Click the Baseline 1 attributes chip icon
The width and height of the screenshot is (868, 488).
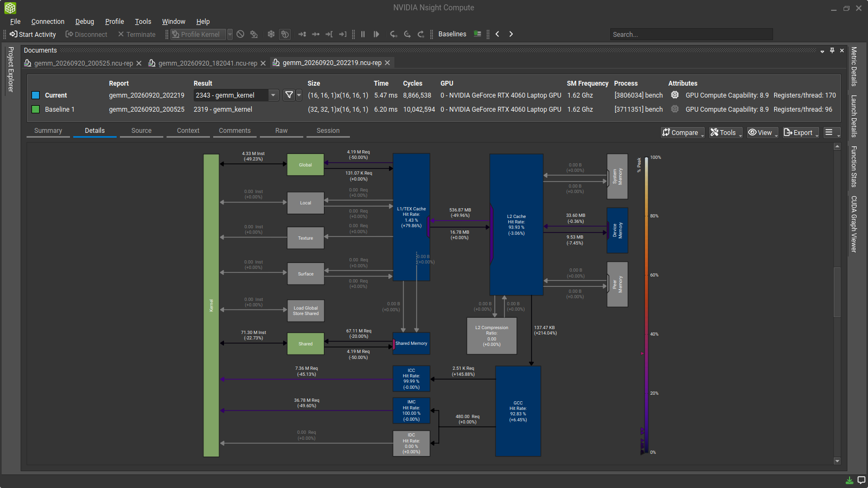click(675, 109)
